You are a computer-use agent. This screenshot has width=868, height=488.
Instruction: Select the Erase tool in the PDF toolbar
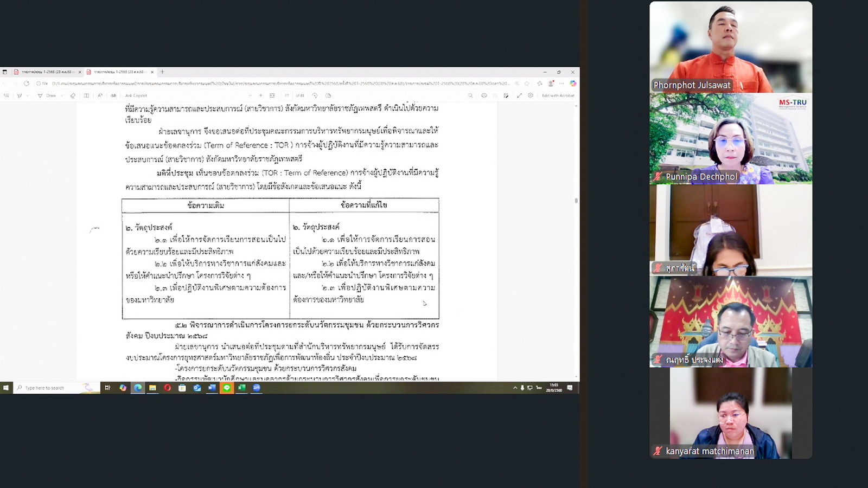point(73,95)
